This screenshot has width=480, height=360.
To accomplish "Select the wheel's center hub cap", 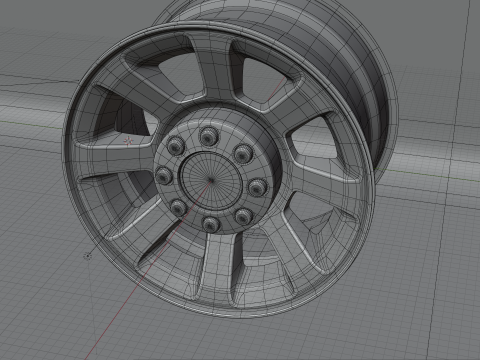I will pyautogui.click(x=211, y=181).
